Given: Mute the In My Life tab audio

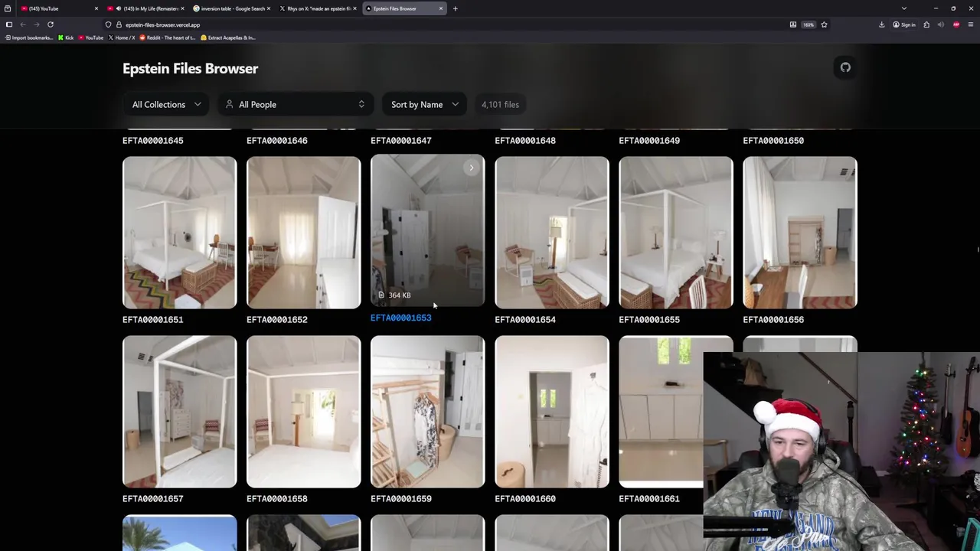Looking at the screenshot, I should (119, 8).
